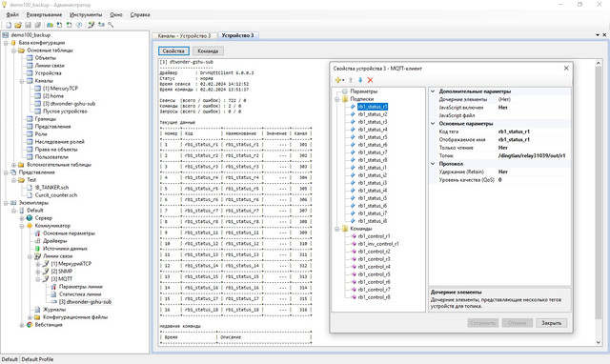Create a new project with toolbar New icon
This screenshot has width=610, height=364.
click(9, 25)
